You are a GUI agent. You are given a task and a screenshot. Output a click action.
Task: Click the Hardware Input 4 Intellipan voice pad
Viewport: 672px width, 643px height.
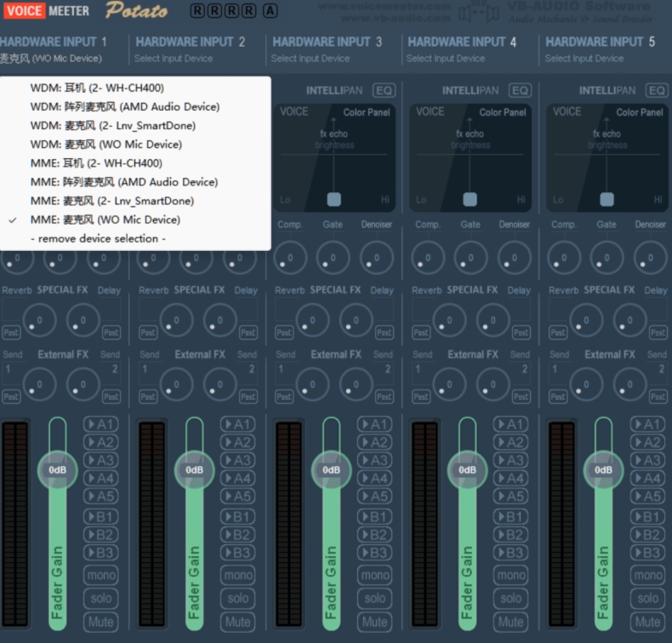click(470, 158)
